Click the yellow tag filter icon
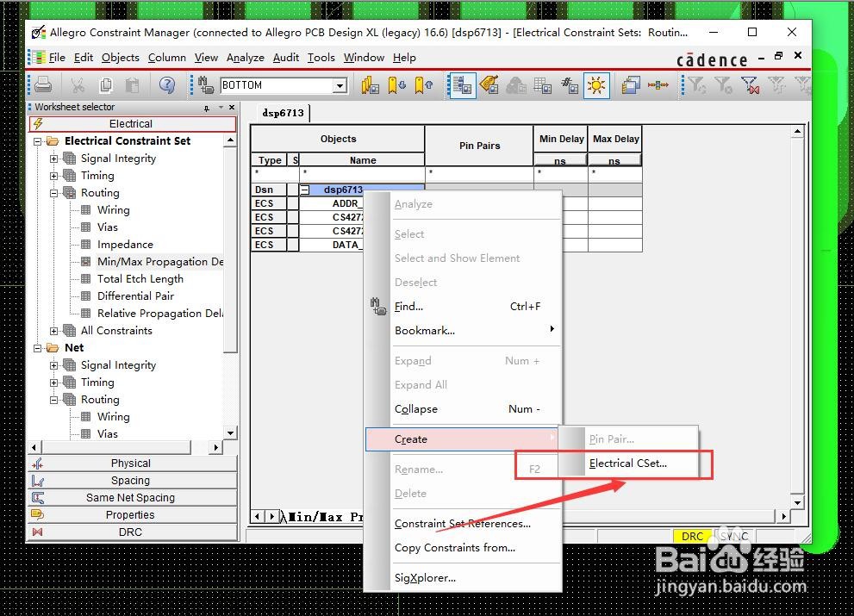The image size is (854, 616). [489, 85]
